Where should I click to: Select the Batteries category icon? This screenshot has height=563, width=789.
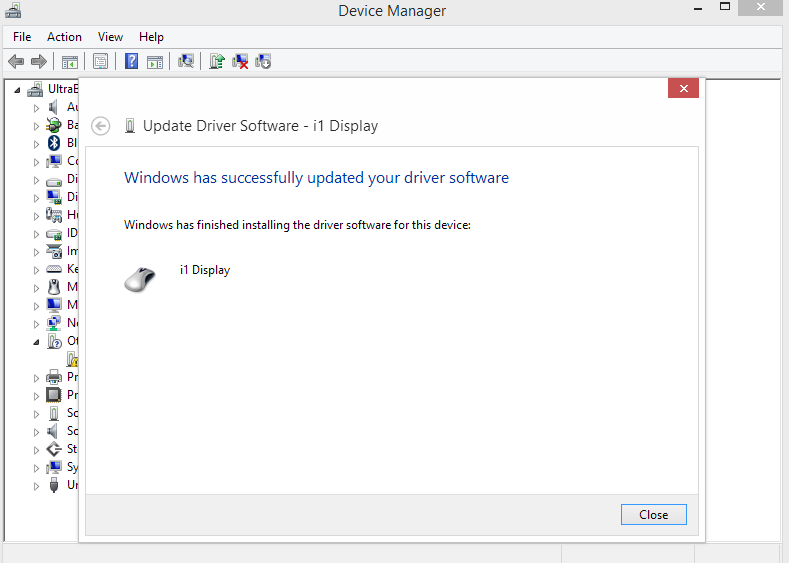(54, 125)
